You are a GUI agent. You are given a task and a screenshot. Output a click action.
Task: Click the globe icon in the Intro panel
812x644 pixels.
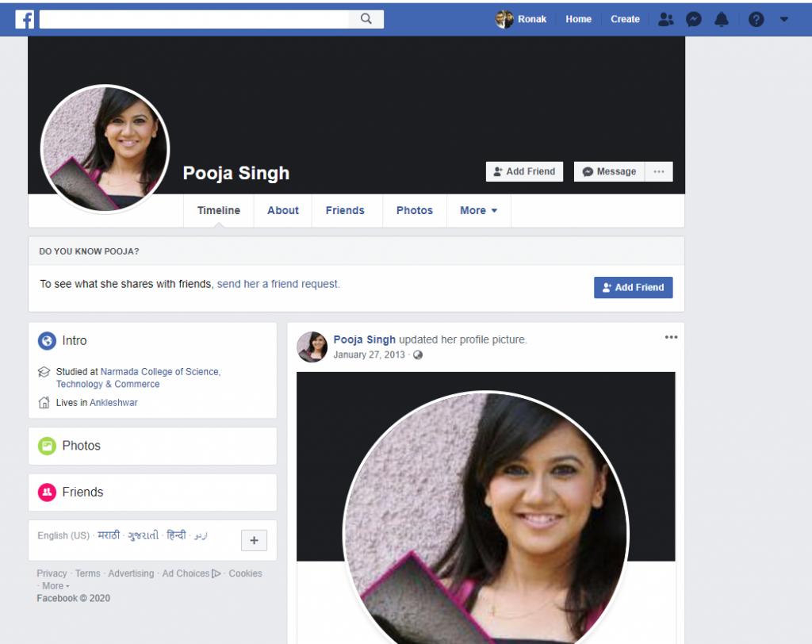pos(47,340)
